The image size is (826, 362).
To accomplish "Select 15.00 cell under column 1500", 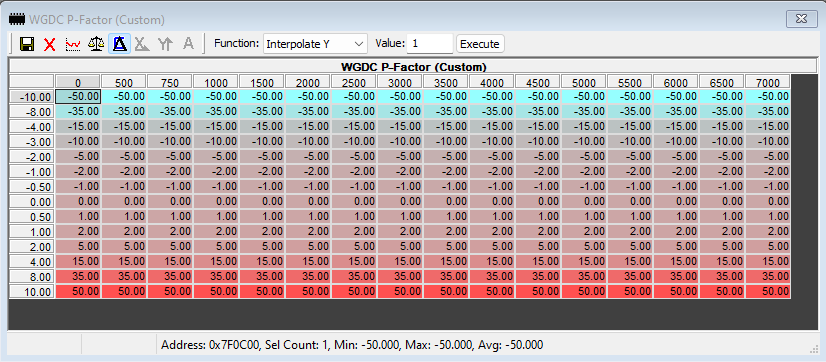I will pyautogui.click(x=262, y=261).
